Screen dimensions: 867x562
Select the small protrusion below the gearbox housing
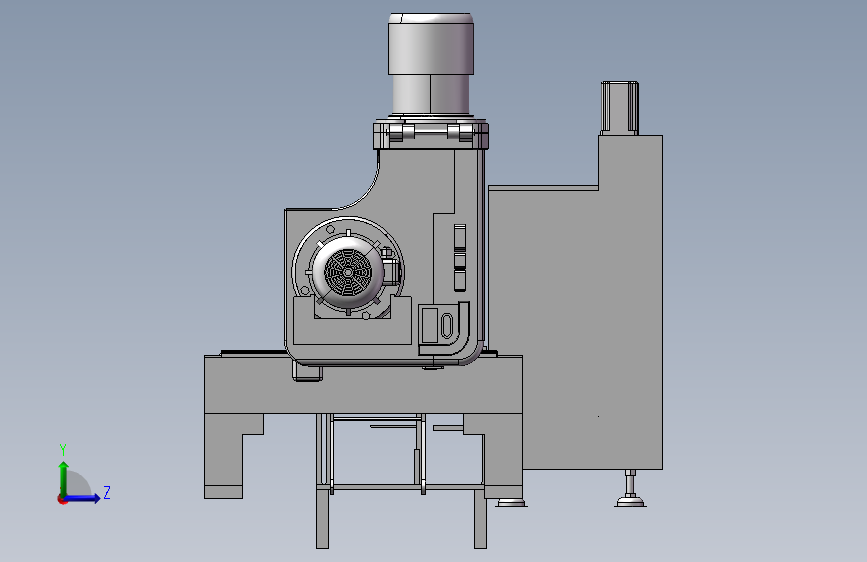307,373
